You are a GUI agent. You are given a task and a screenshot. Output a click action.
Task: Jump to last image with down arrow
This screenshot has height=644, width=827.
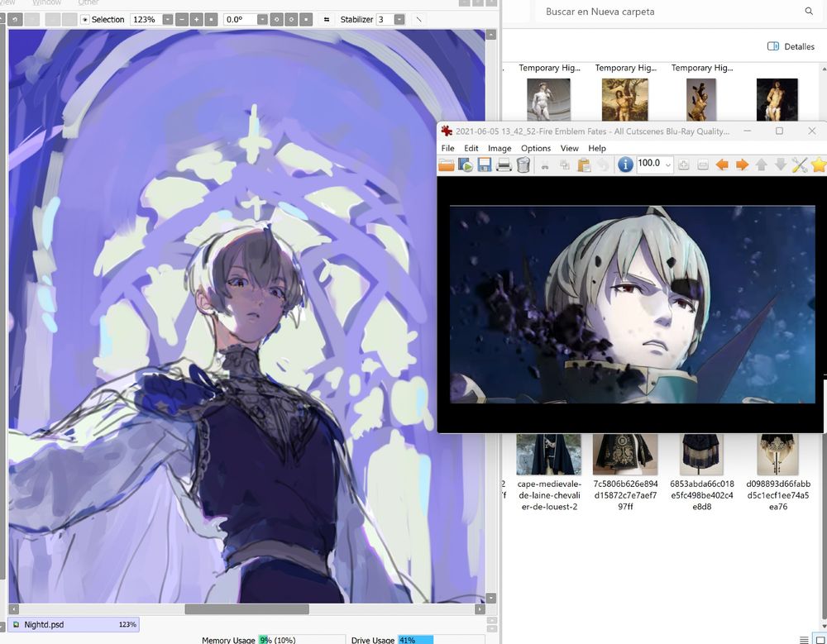pyautogui.click(x=780, y=165)
